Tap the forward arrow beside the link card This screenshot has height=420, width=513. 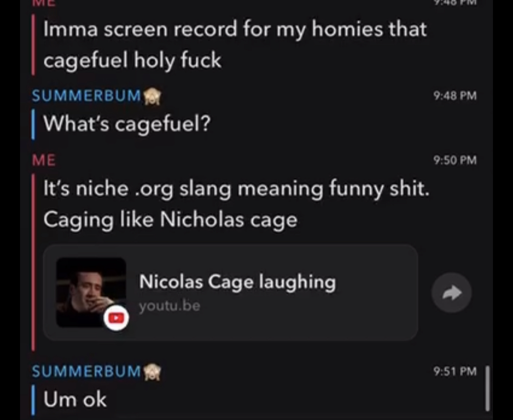pyautogui.click(x=451, y=292)
